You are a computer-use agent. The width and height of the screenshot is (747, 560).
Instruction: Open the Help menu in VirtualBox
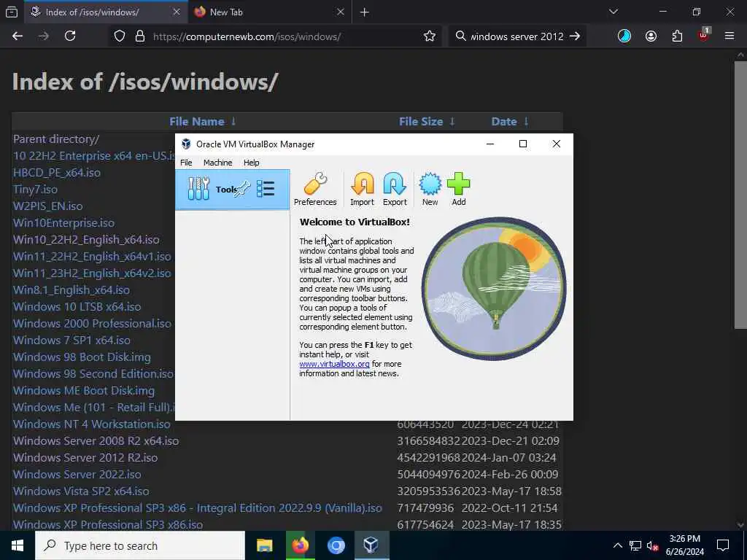point(251,163)
